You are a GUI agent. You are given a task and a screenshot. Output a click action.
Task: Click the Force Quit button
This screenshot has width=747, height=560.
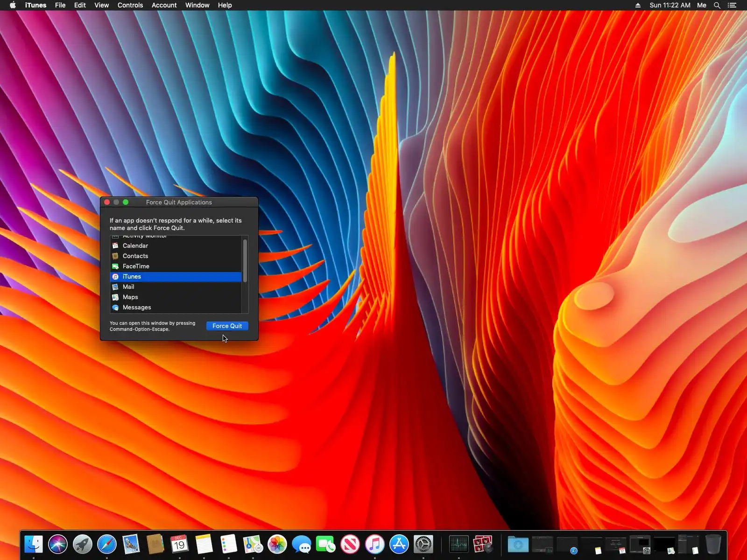[x=227, y=326]
